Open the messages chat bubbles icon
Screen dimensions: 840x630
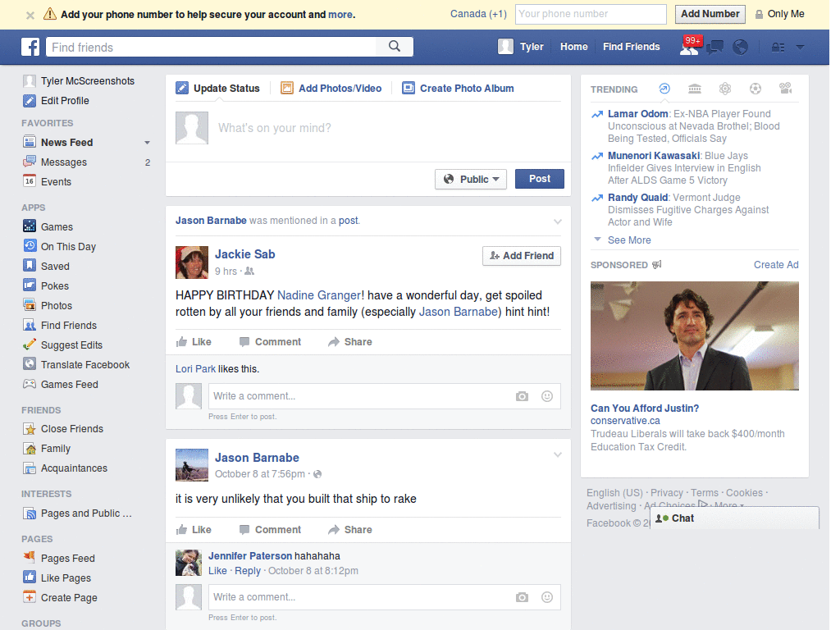(714, 47)
